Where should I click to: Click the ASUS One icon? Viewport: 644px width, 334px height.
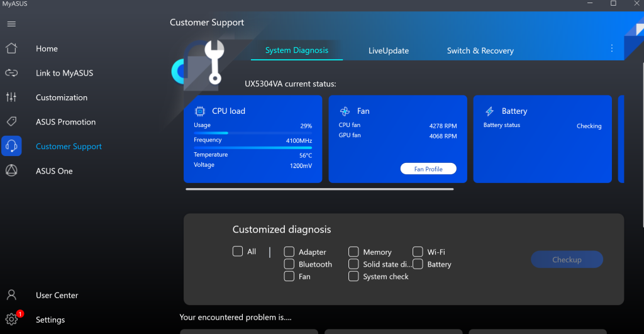(x=11, y=171)
